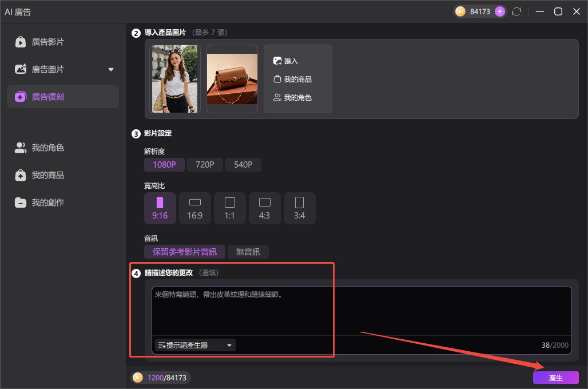Image resolution: width=588 pixels, height=389 pixels.
Task: Click the 我的創作 folder icon
Action: click(x=20, y=203)
